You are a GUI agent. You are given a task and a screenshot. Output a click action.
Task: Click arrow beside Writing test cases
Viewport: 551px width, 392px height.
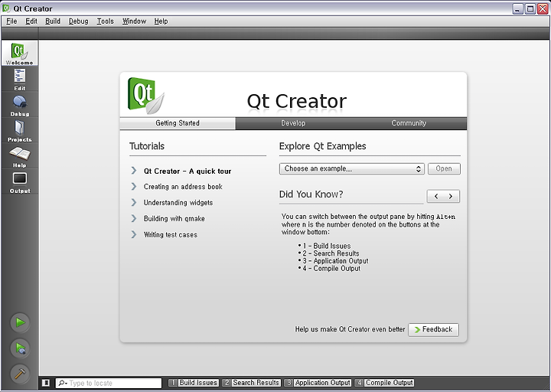pos(133,234)
